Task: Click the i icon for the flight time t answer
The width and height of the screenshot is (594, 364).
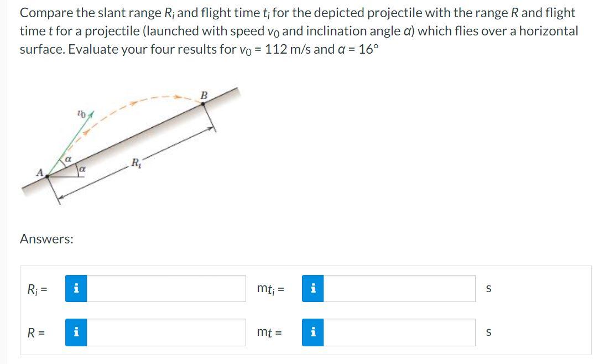Action: click(313, 332)
